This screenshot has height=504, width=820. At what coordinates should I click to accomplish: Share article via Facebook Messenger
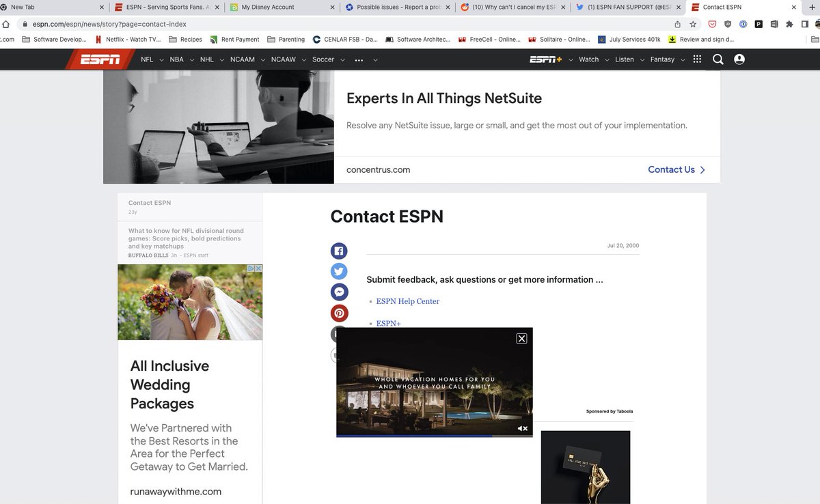click(x=339, y=292)
